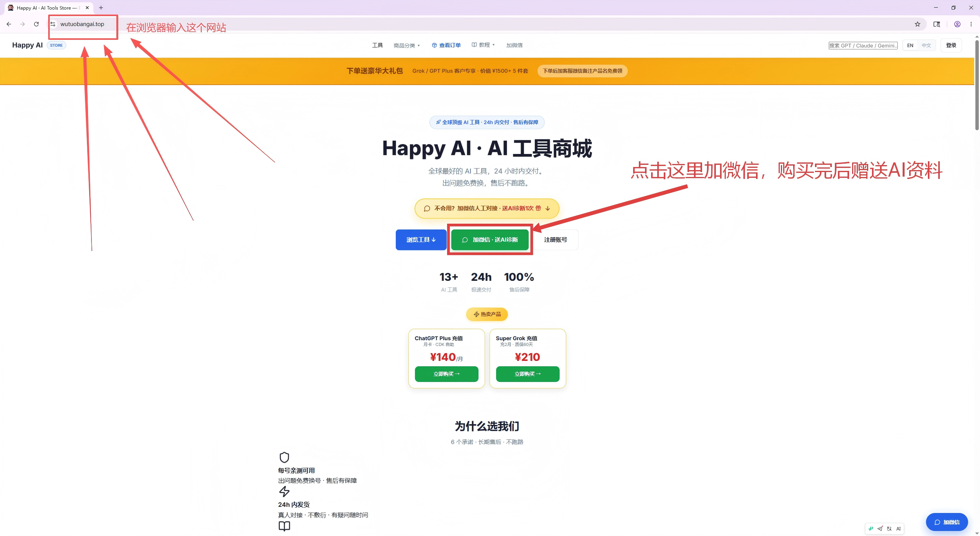View site information icon in address bar
The width and height of the screenshot is (980, 536).
[53, 24]
